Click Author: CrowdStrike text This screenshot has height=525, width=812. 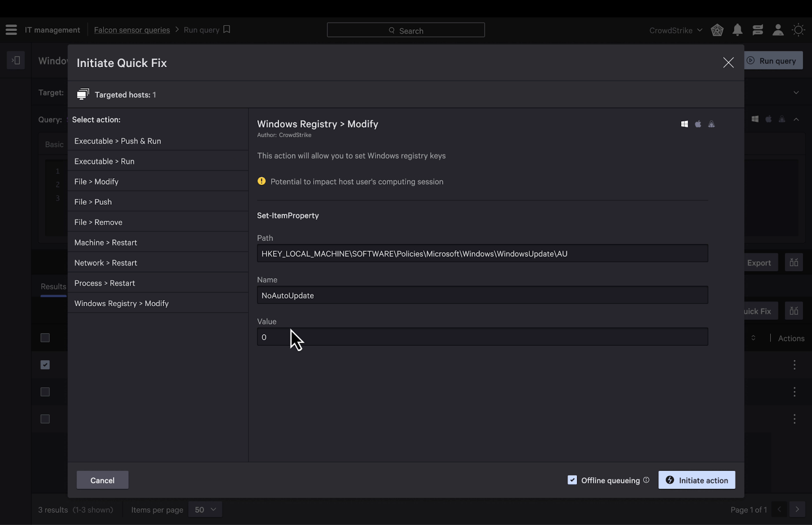click(284, 135)
